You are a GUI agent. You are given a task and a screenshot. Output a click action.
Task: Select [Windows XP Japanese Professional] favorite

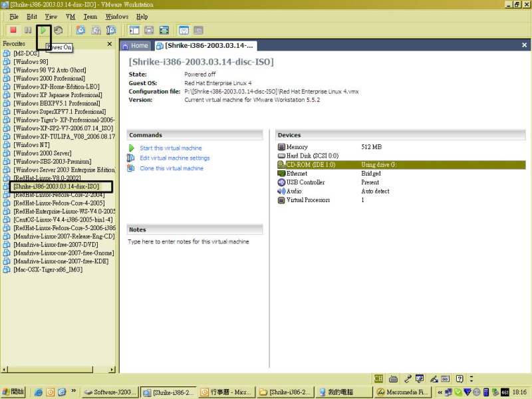(58, 95)
